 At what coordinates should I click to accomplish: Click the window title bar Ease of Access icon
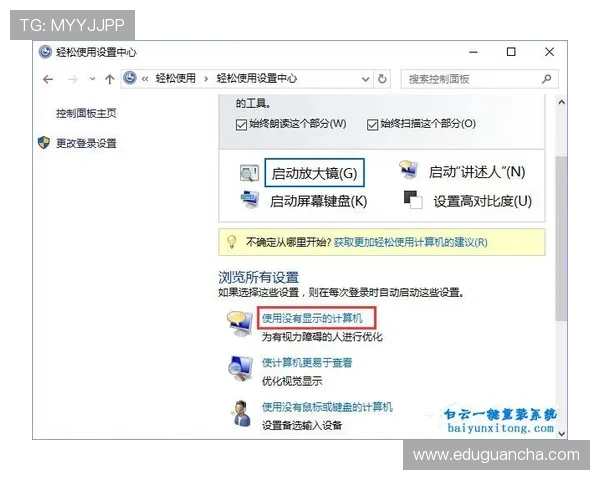tap(45, 52)
